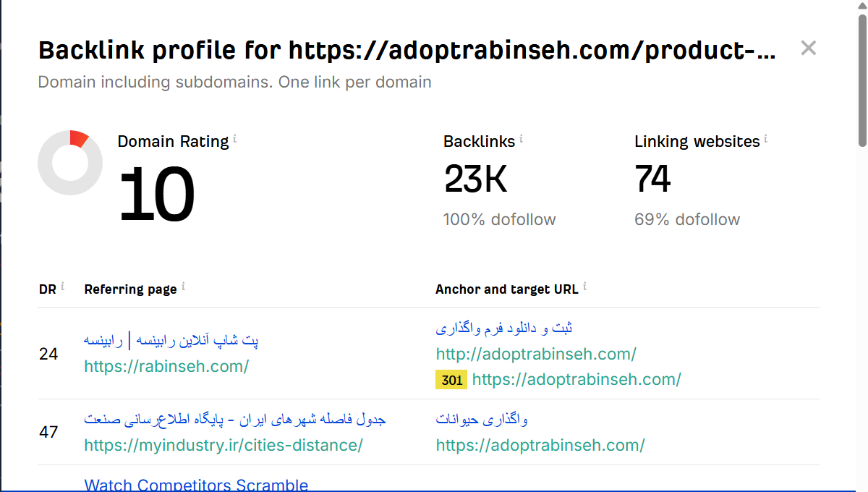Close the backlink profile dialog
Viewport: 868px width, 492px height.
click(808, 48)
